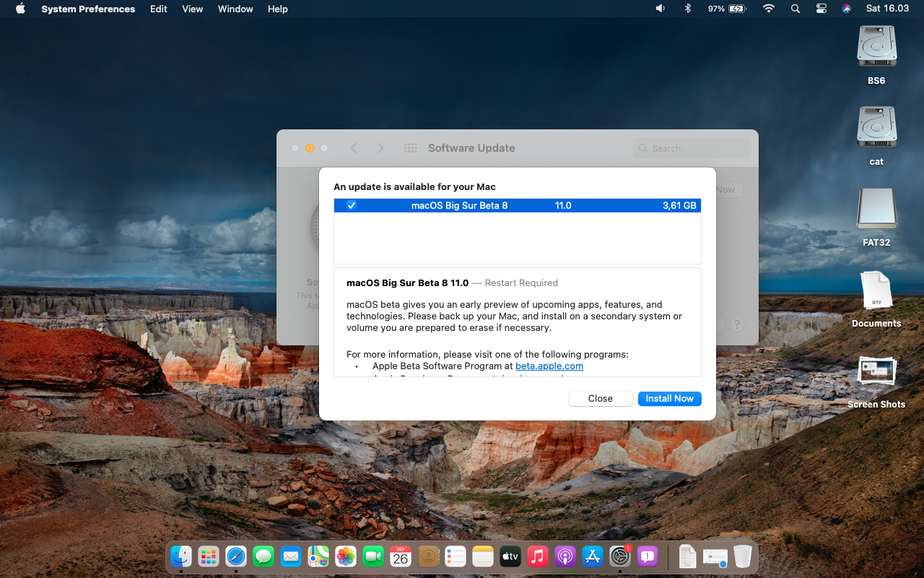The width and height of the screenshot is (924, 578).
Task: Open the help question mark button
Action: tap(737, 325)
